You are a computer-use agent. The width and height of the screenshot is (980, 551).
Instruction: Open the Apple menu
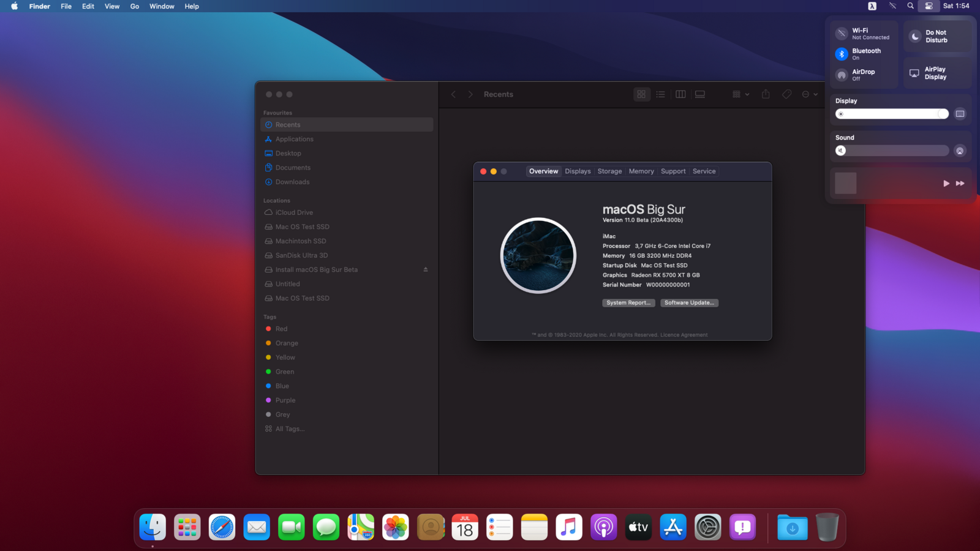(14, 6)
